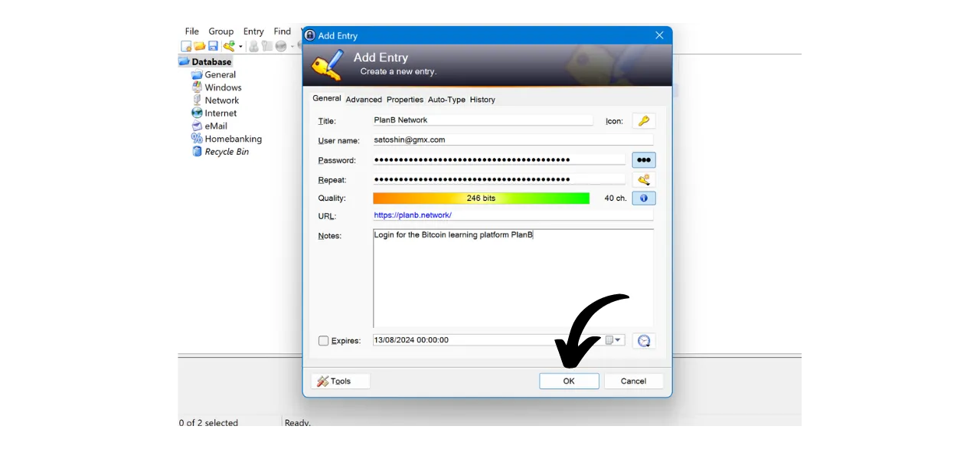Open the lock-workspace dropdown arrow on toolbar
980x449 pixels.
240,46
